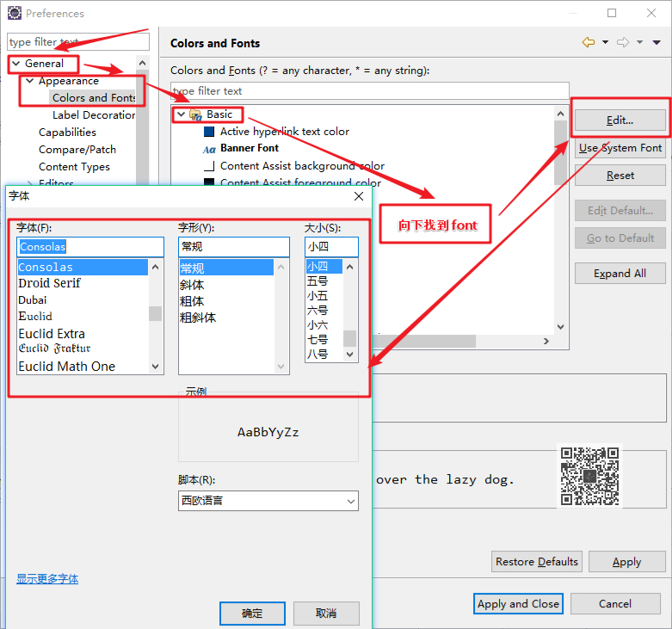Click font list scroll down arrow
The width and height of the screenshot is (672, 629).
[x=156, y=367]
